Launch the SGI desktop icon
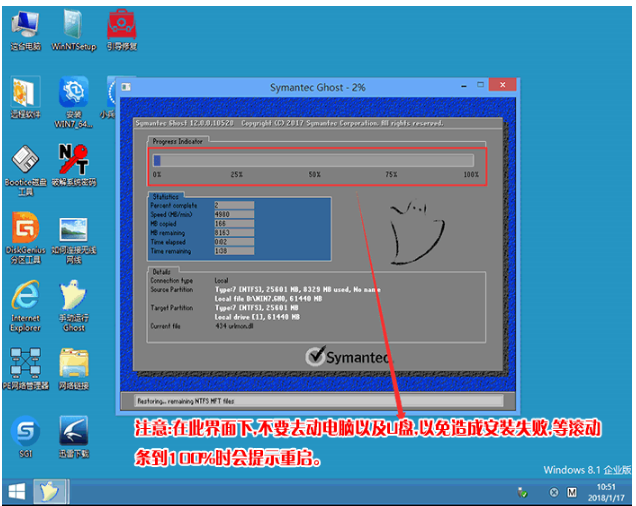Image resolution: width=636 pixels, height=506 pixels. click(25, 437)
